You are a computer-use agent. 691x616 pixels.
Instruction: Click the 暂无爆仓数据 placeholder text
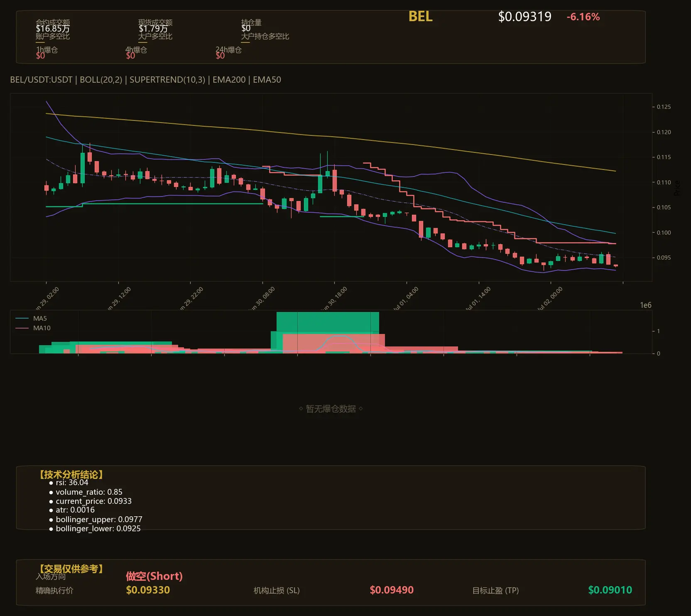(331, 409)
